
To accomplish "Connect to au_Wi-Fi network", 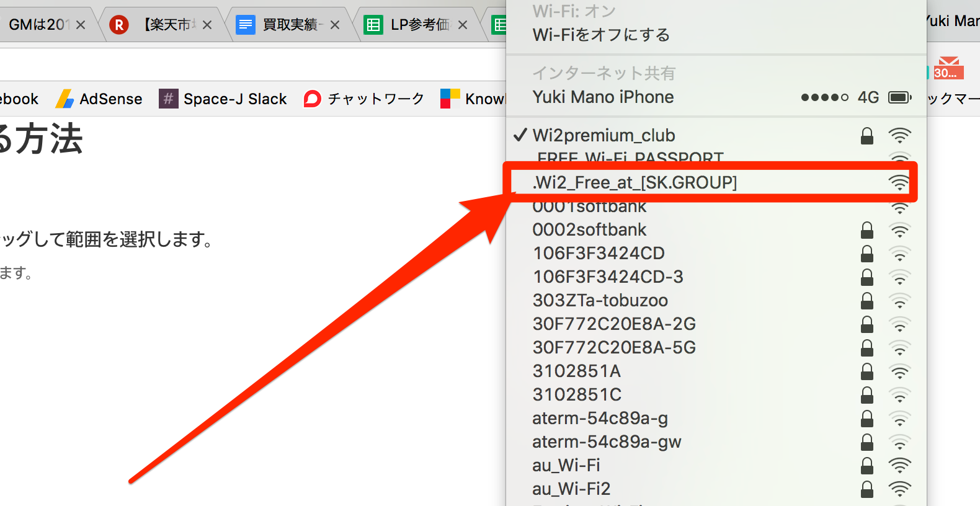I will [x=716, y=466].
